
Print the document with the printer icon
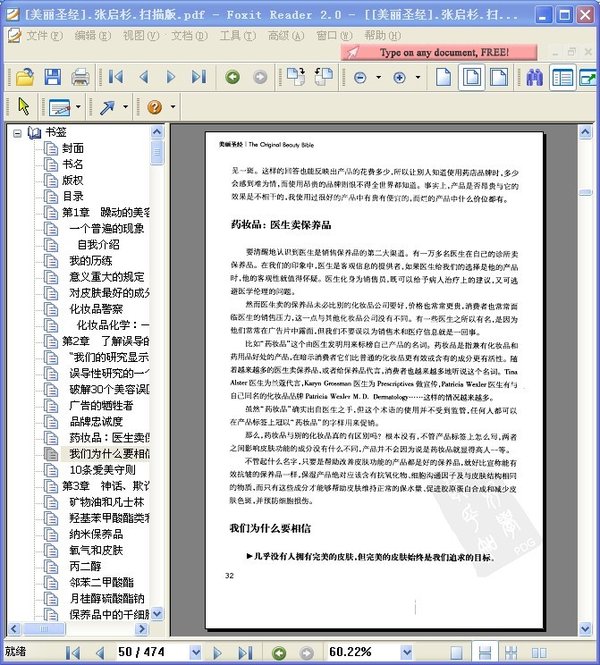(80, 77)
